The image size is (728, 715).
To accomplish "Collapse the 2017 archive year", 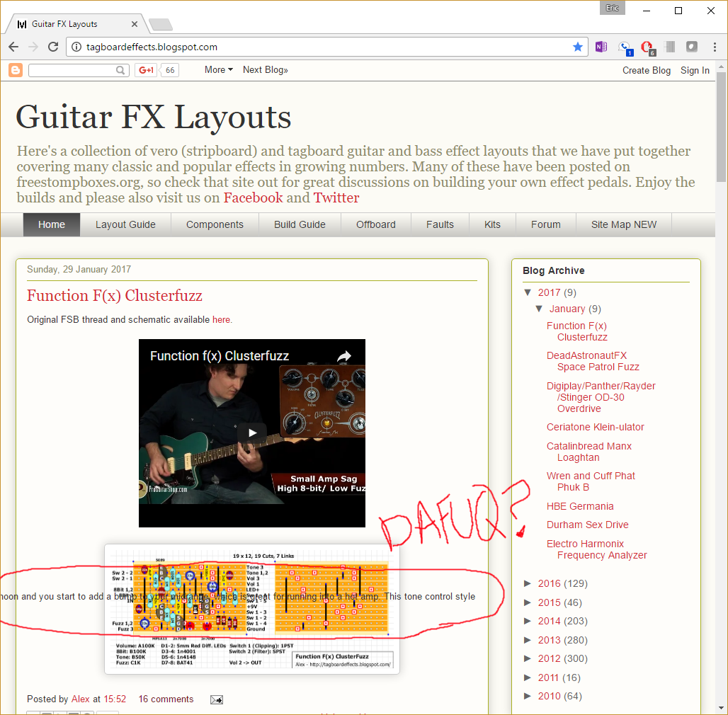I will tap(528, 292).
